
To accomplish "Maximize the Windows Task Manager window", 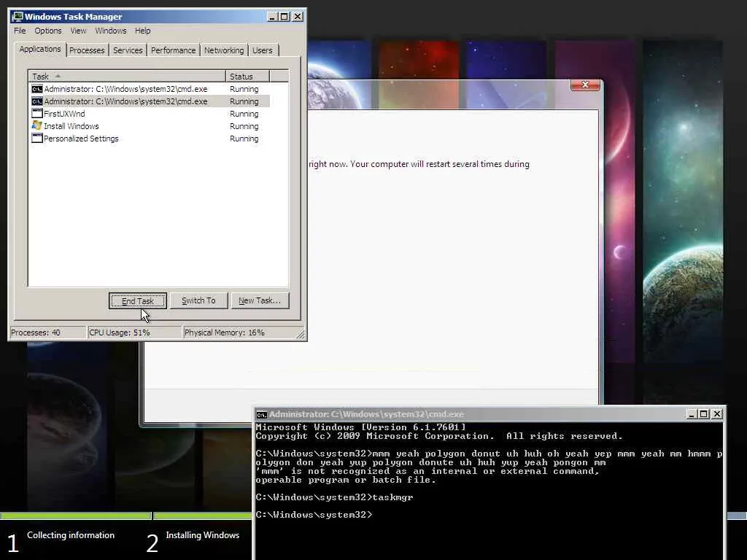I will (285, 17).
